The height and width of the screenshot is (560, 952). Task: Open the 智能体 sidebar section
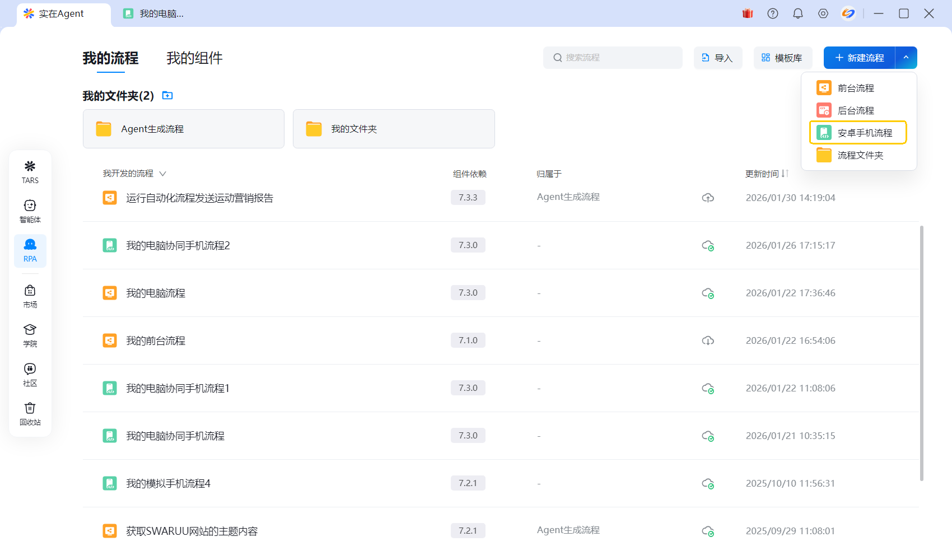[30, 211]
